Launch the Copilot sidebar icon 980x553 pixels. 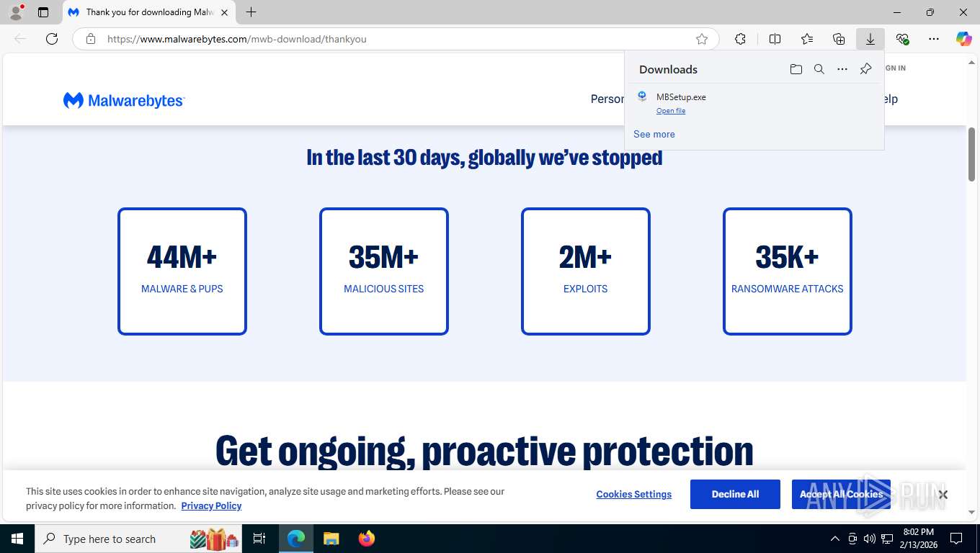964,39
